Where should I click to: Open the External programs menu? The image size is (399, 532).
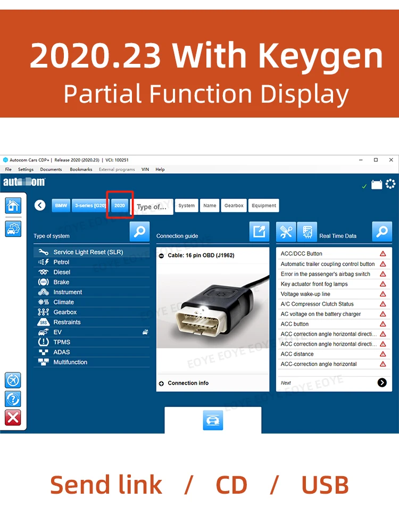coord(117,169)
